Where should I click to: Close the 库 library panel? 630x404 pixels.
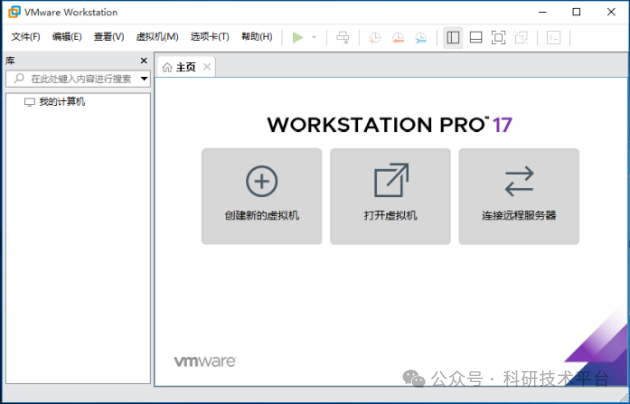[143, 61]
